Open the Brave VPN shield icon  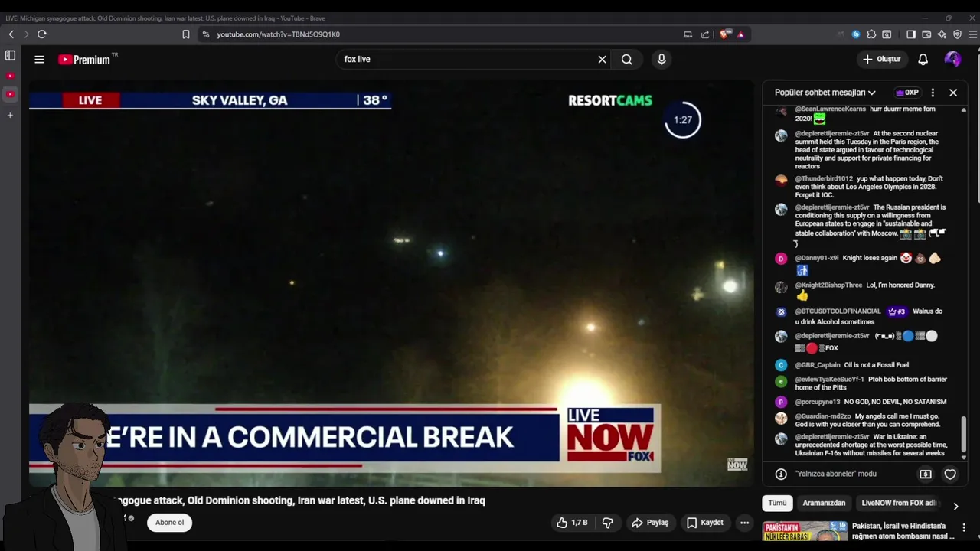pos(957,34)
